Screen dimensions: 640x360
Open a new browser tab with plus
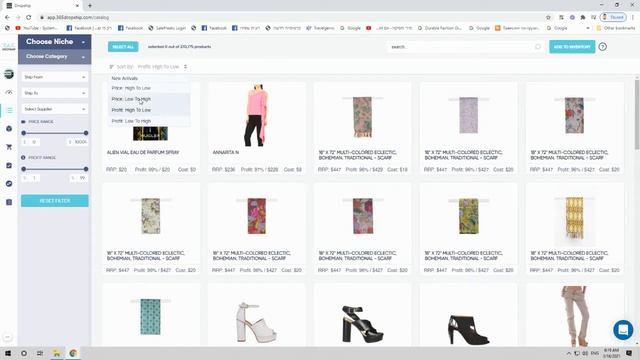click(x=90, y=6)
